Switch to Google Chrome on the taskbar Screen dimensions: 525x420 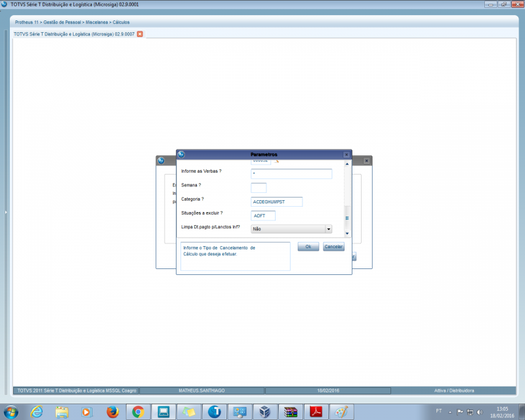coord(138,412)
